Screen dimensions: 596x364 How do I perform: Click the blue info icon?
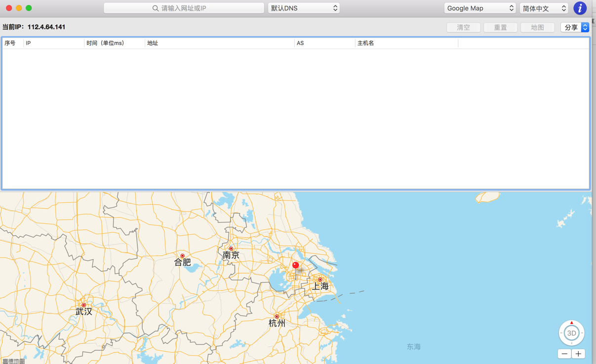pyautogui.click(x=580, y=8)
